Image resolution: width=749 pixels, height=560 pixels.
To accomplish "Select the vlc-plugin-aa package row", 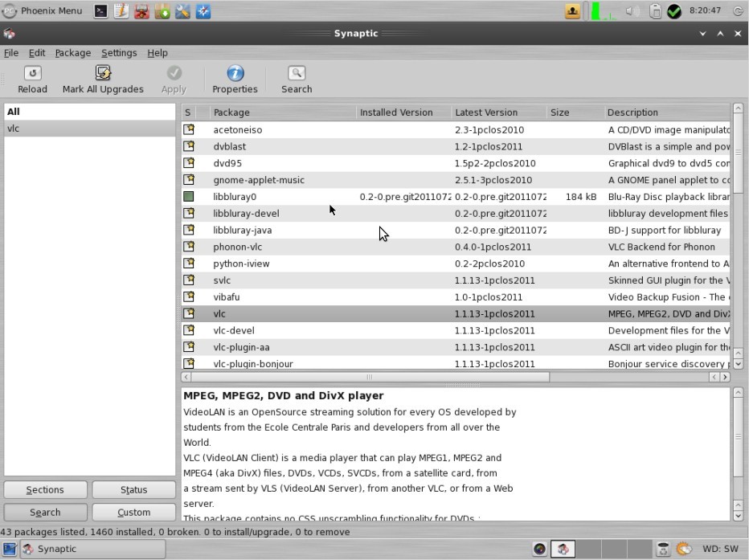I will coord(456,347).
